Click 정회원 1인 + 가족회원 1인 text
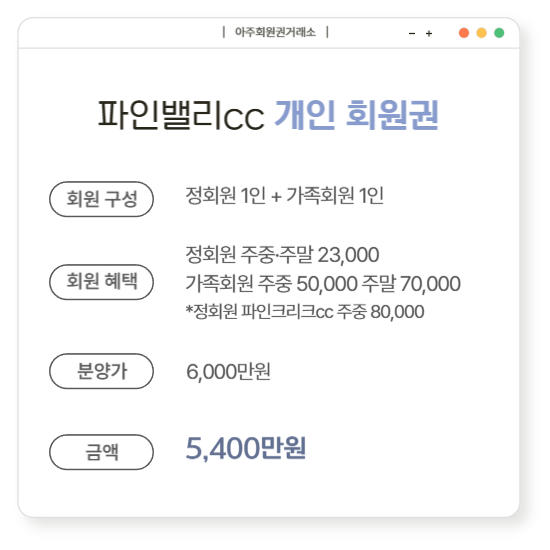Screen dimensions: 550x550 click(284, 195)
